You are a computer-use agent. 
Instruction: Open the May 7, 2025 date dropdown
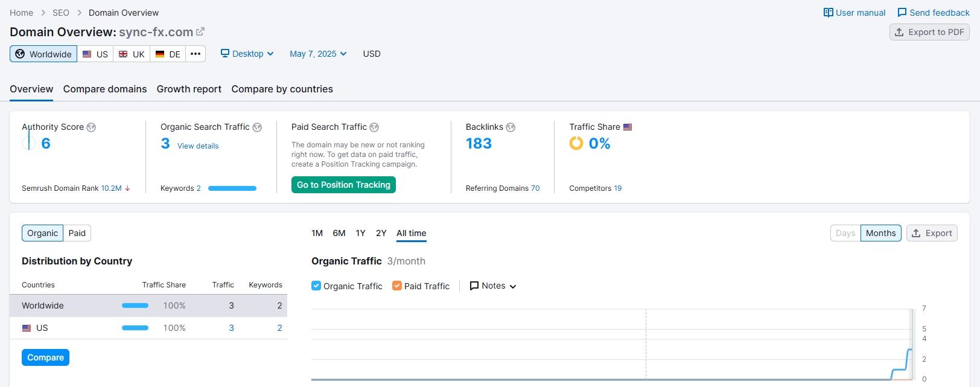coord(318,54)
